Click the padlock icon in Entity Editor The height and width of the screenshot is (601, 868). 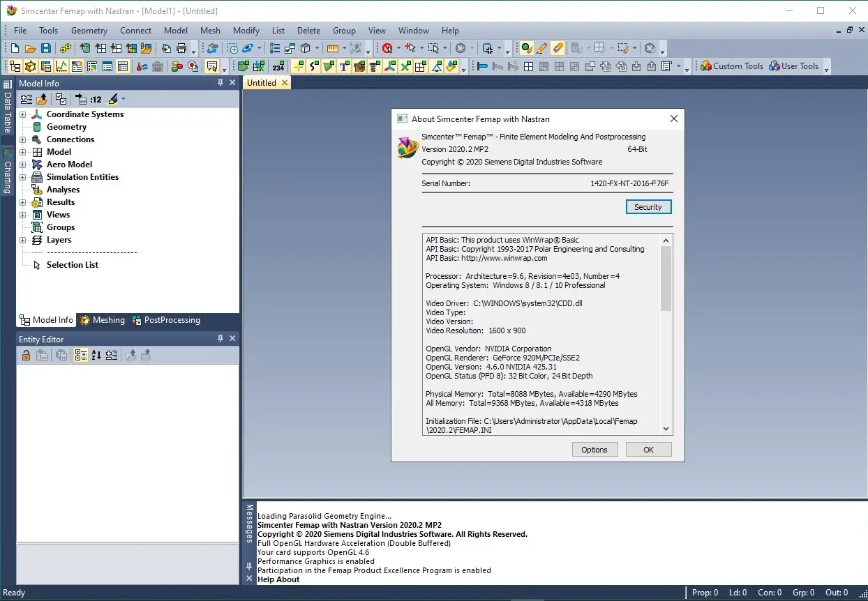(x=26, y=355)
